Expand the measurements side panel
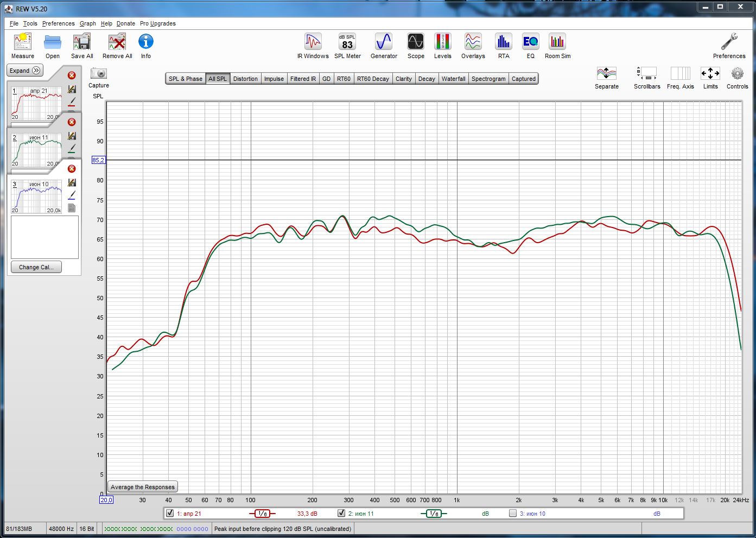Viewport: 756px width, 538px height. 25,71
